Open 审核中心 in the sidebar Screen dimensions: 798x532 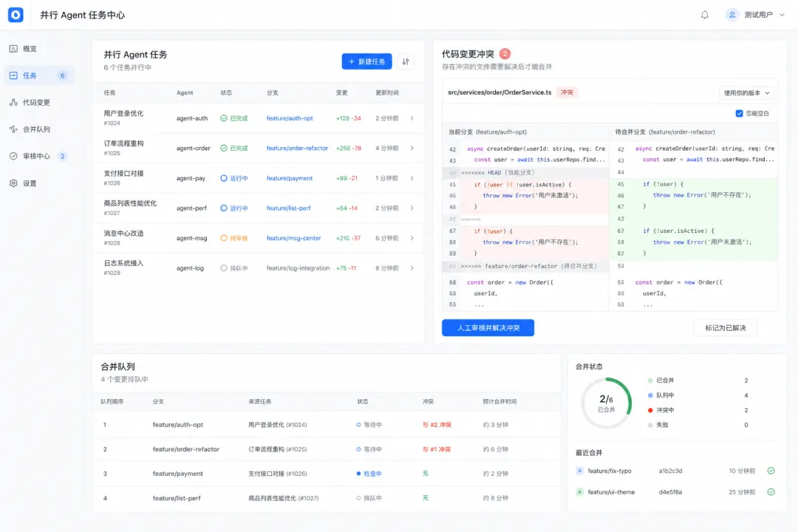(x=38, y=157)
